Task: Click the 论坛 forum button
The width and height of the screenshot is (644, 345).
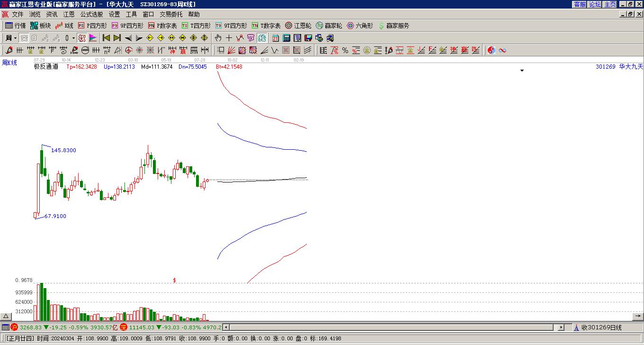Action: 595,4
